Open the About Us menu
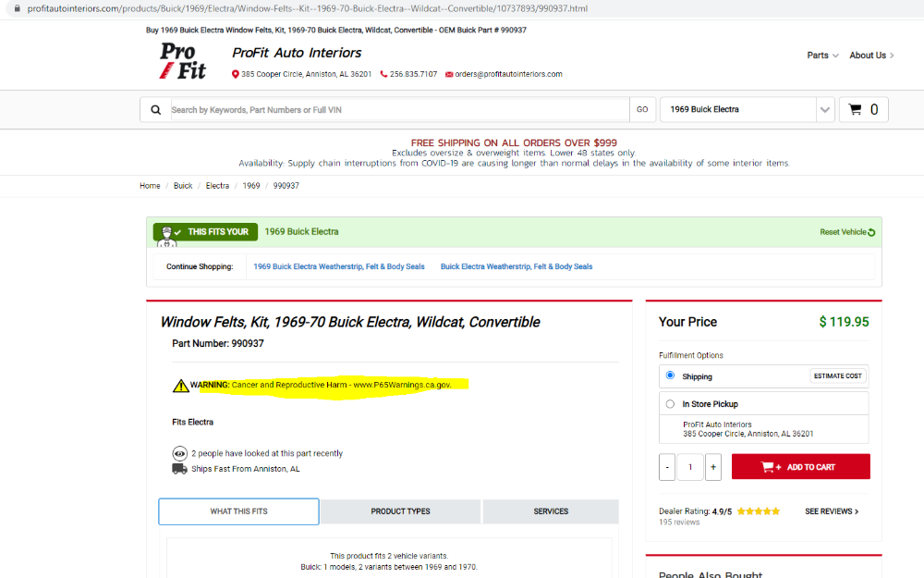The width and height of the screenshot is (924, 578). pos(871,55)
